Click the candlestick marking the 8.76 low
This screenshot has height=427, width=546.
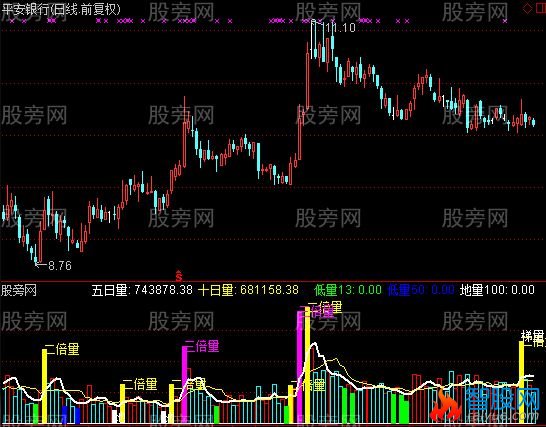click(x=36, y=255)
